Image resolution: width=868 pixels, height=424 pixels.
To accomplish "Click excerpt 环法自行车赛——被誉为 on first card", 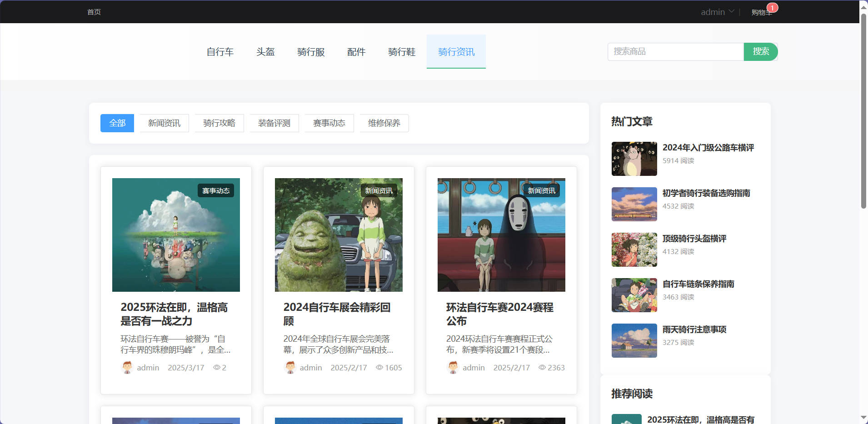I will pyautogui.click(x=175, y=344).
